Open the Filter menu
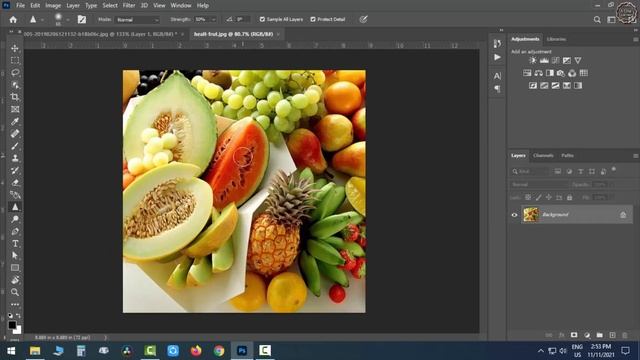The width and height of the screenshot is (640, 360). click(129, 5)
